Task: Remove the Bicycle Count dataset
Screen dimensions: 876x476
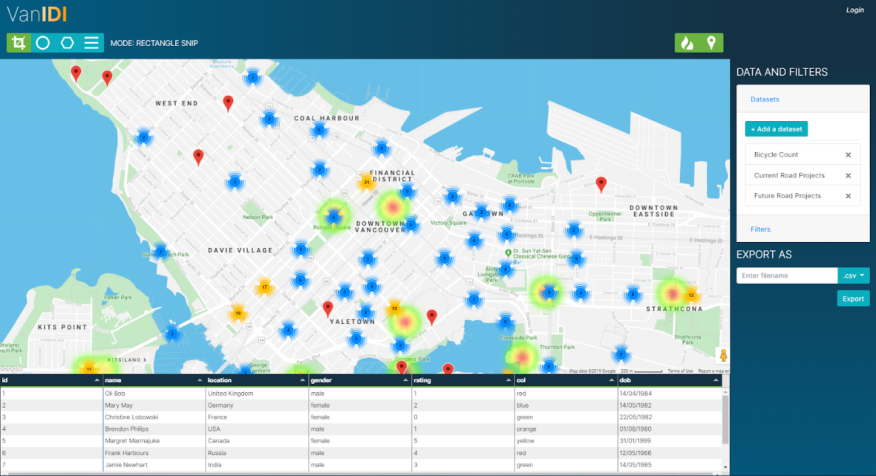Action: [x=848, y=155]
